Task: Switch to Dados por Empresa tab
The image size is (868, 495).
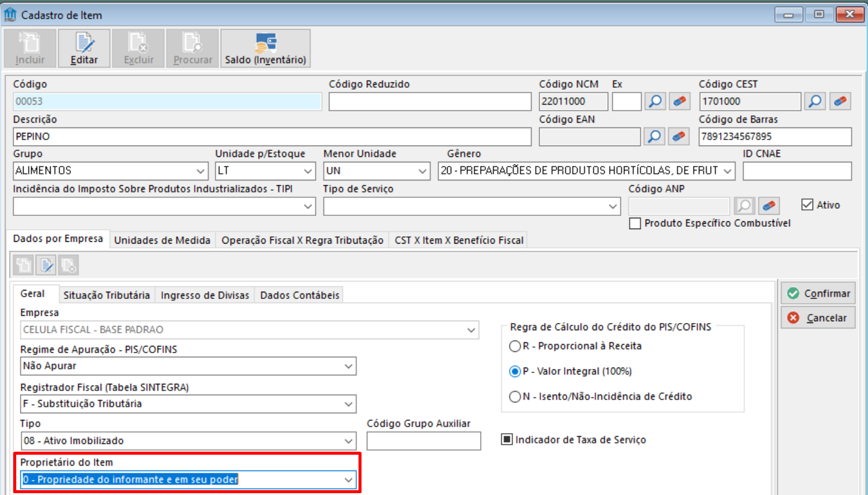Action: (58, 239)
